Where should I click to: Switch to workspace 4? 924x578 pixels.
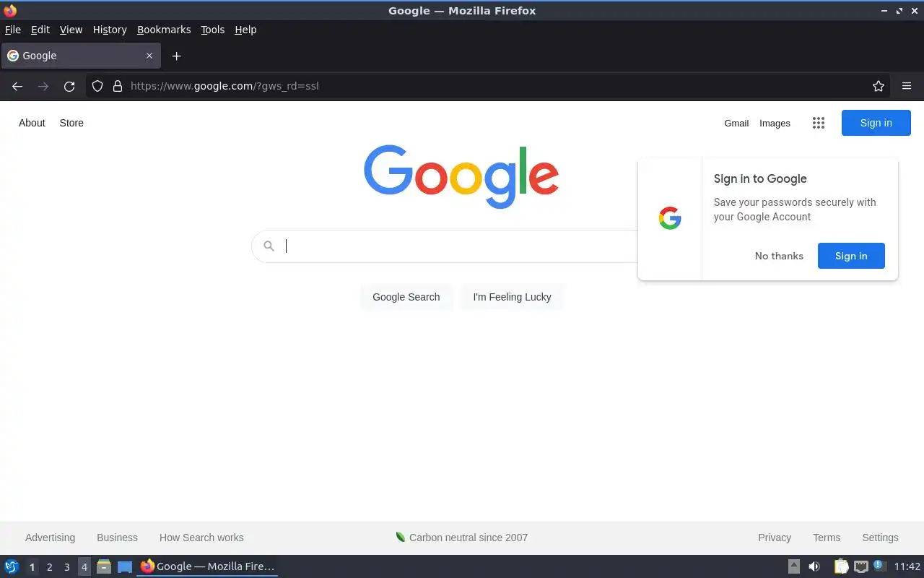tap(84, 566)
